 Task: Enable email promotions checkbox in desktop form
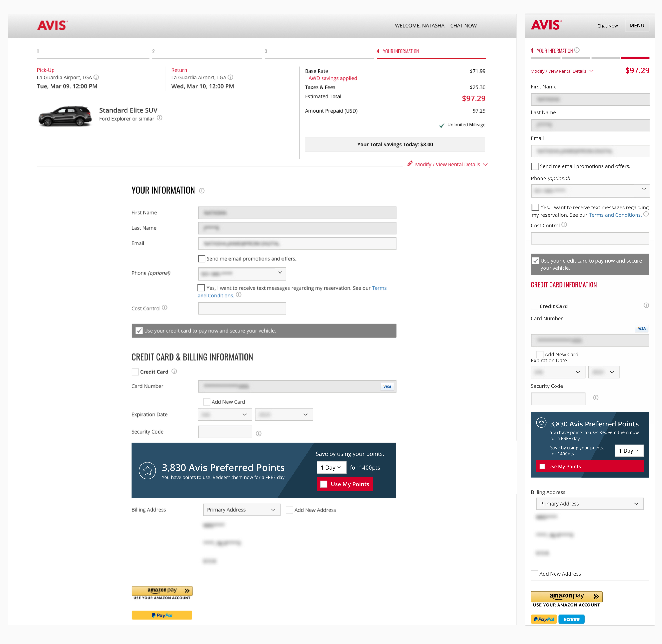coord(202,259)
